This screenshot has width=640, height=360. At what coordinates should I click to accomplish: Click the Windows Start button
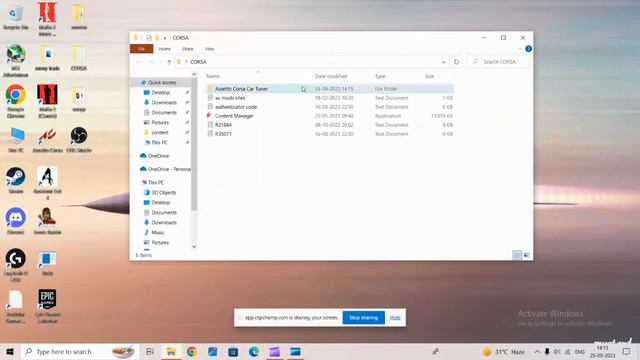10,351
